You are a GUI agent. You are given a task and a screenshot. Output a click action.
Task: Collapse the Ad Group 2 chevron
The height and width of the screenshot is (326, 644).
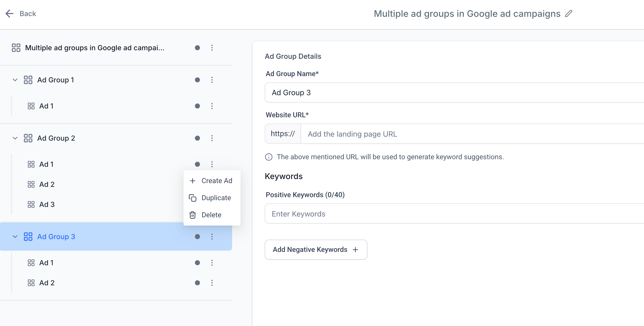(15, 138)
